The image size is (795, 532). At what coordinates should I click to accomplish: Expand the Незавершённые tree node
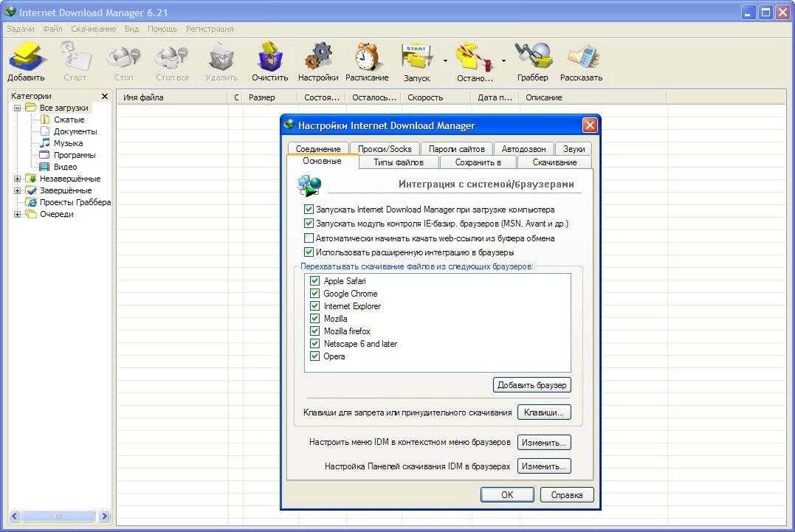click(x=17, y=179)
